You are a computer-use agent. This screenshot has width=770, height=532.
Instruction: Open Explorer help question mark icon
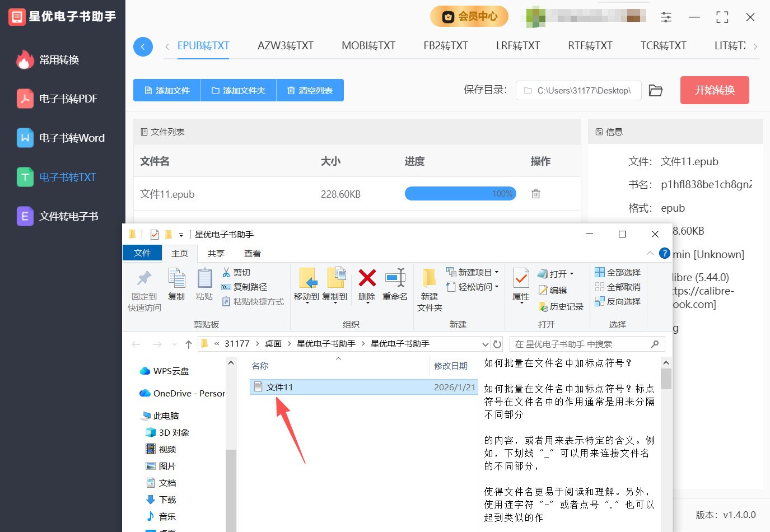[665, 254]
